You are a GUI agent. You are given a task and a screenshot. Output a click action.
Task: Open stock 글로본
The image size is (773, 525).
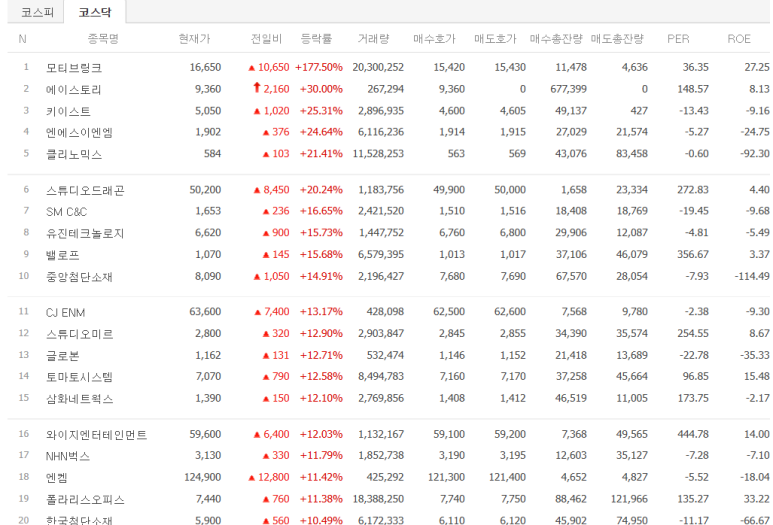point(63,356)
